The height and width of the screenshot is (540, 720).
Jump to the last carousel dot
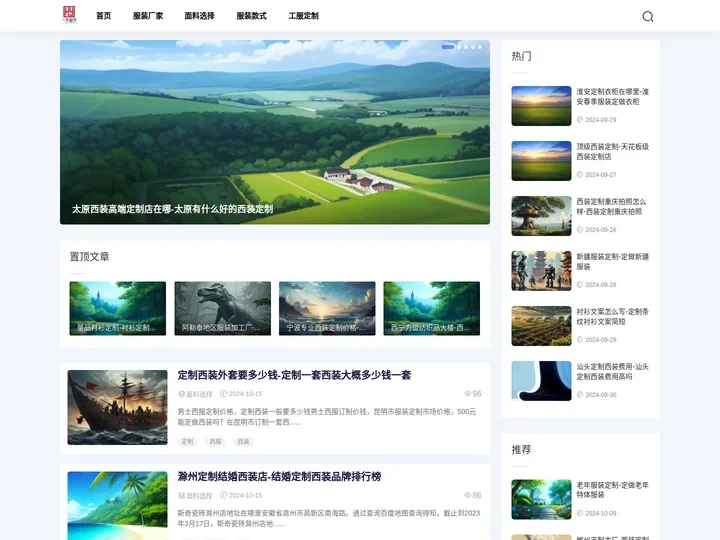[x=480, y=47]
